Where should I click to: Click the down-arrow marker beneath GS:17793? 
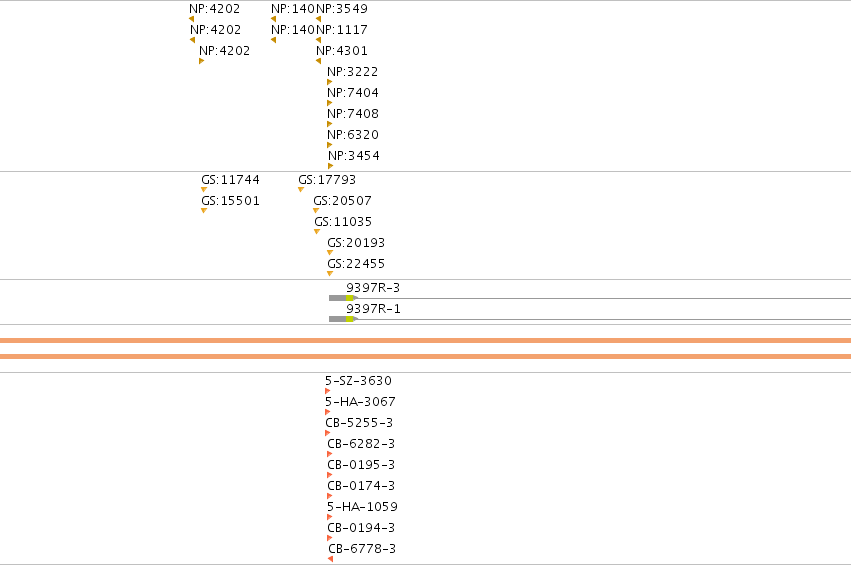301,189
